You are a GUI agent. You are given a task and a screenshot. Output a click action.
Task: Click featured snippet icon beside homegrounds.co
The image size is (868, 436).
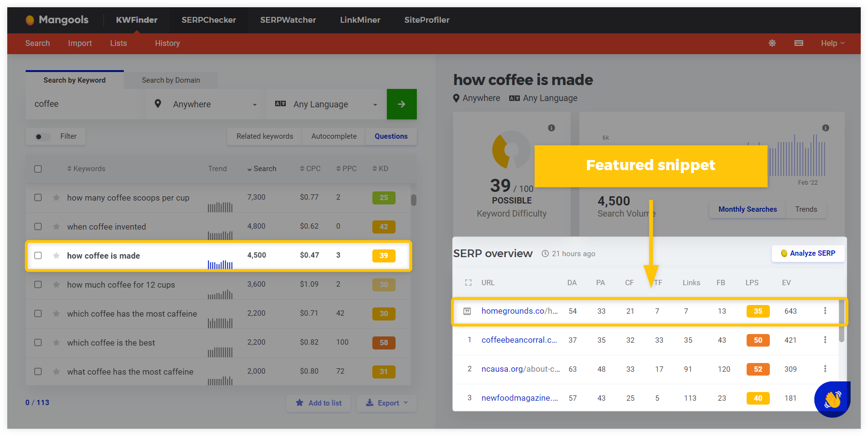tap(467, 311)
